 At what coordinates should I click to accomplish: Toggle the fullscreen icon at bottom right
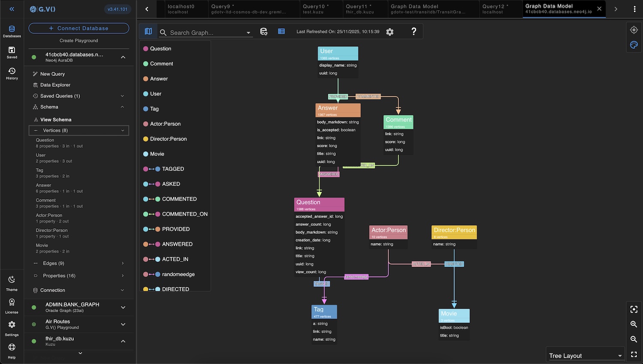click(x=634, y=354)
